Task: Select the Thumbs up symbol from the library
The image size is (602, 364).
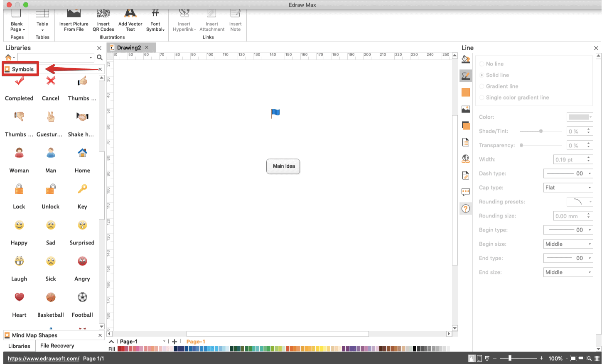Action: point(82,81)
